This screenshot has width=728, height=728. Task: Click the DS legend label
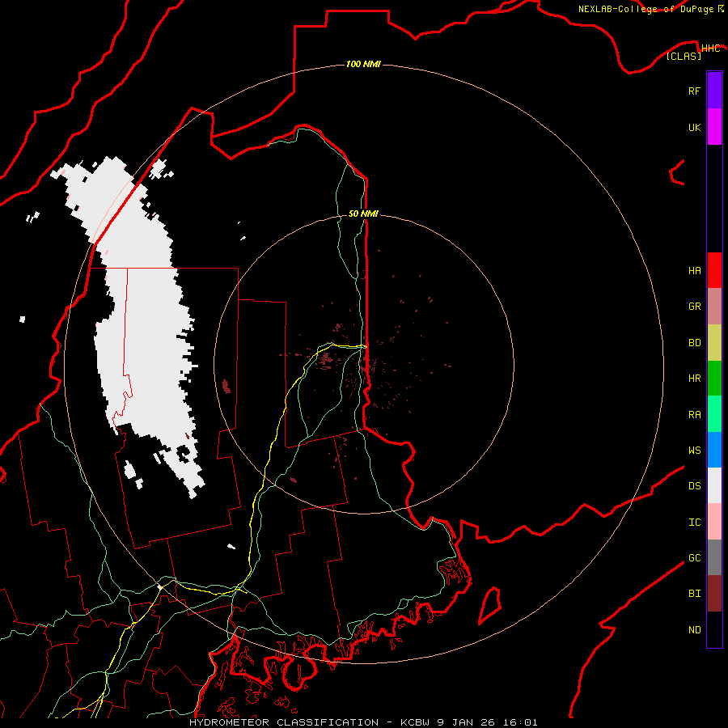(x=694, y=486)
